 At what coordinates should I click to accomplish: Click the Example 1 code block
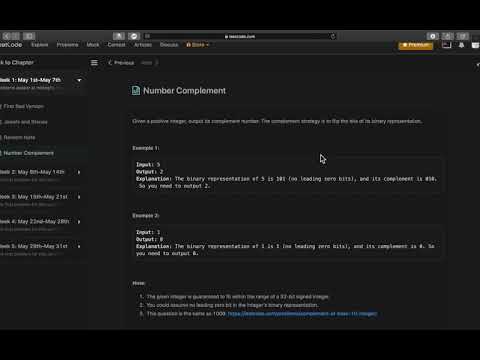coord(287,175)
